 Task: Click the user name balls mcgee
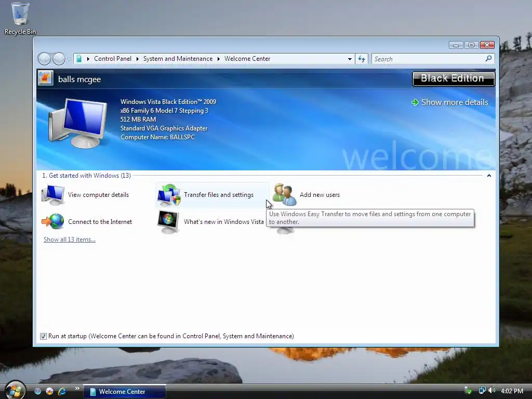coord(79,79)
